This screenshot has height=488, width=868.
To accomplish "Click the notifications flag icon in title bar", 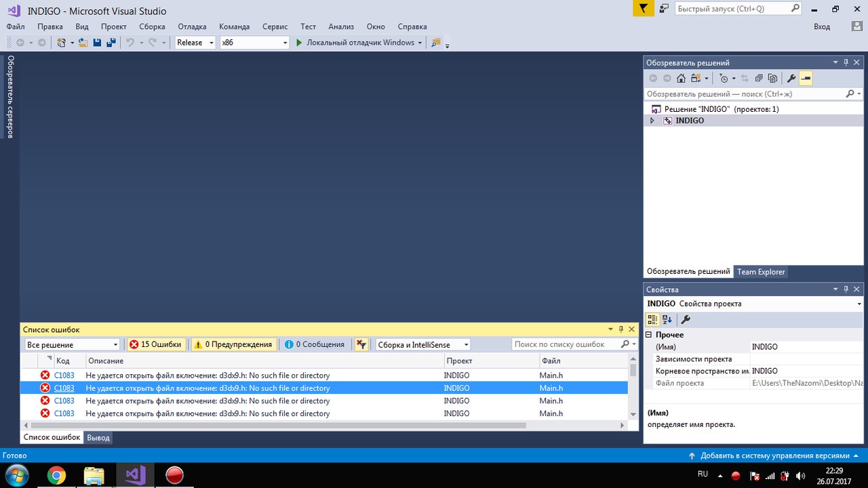I will pos(644,8).
